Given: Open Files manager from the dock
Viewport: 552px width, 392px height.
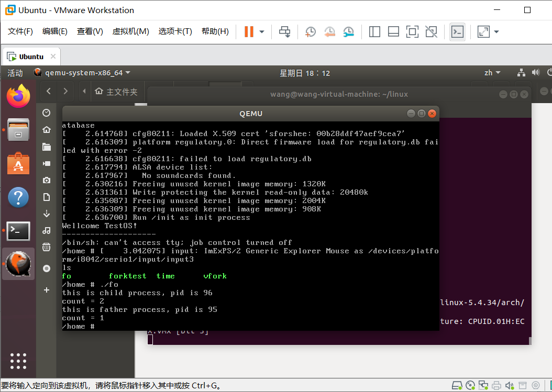Looking at the screenshot, I should pyautogui.click(x=18, y=129).
